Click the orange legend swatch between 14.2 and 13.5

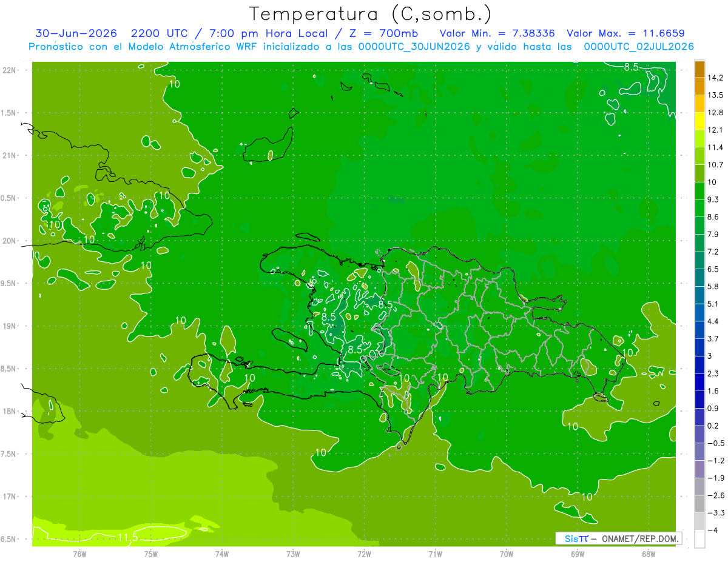699,87
